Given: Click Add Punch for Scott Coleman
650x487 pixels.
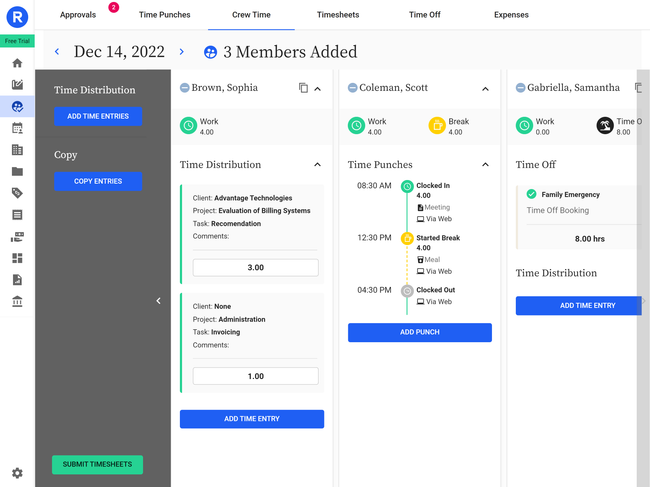Looking at the screenshot, I should coord(419,332).
